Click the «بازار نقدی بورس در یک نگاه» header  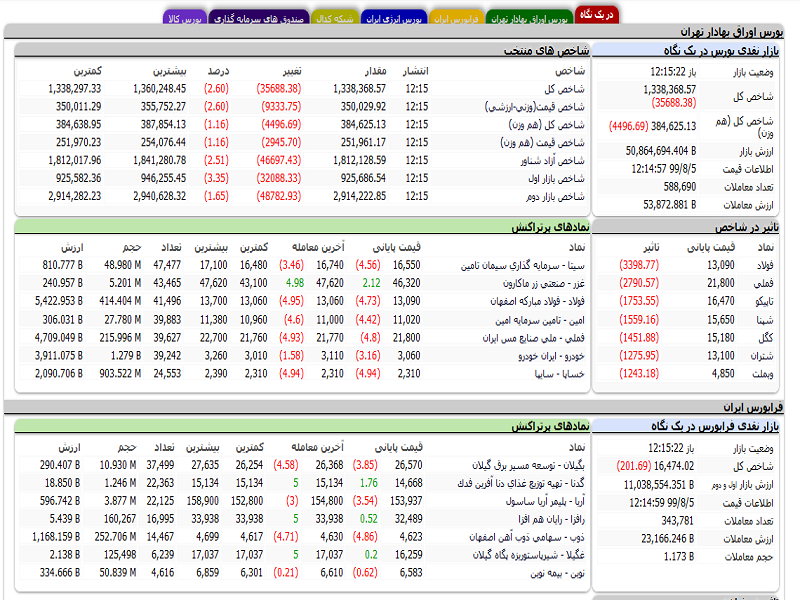[x=721, y=50]
